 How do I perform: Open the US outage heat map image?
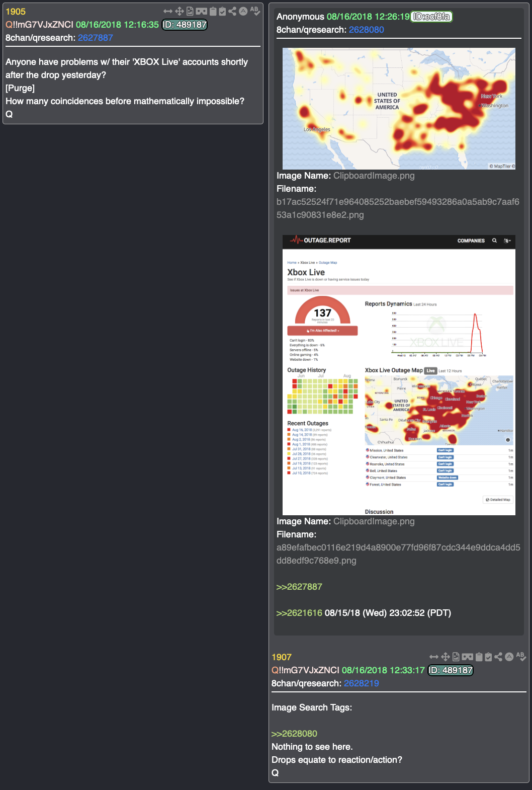399,109
